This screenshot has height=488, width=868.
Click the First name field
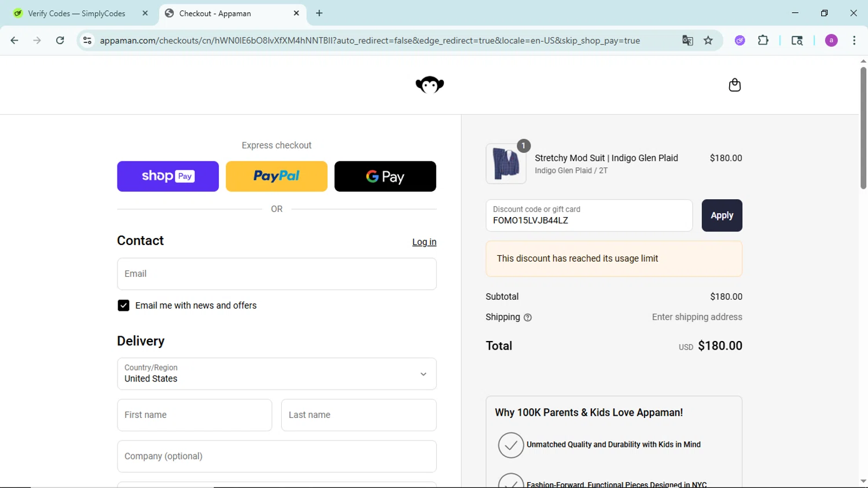[194, 415]
